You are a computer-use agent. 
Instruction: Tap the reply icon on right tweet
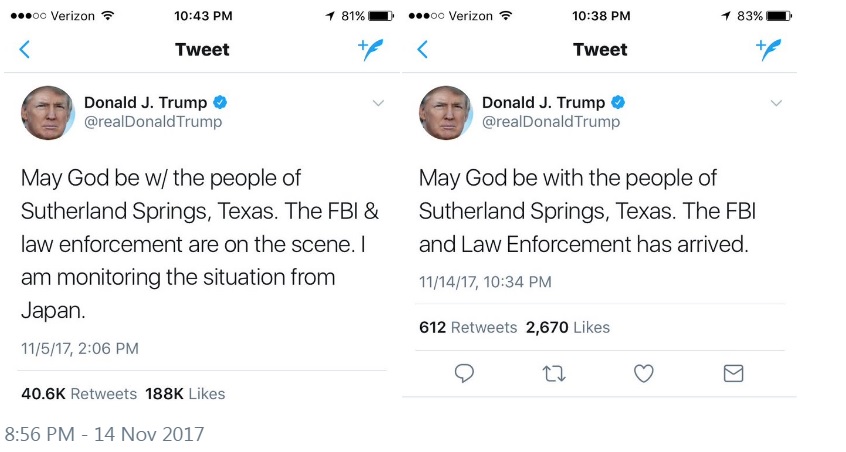click(x=464, y=373)
